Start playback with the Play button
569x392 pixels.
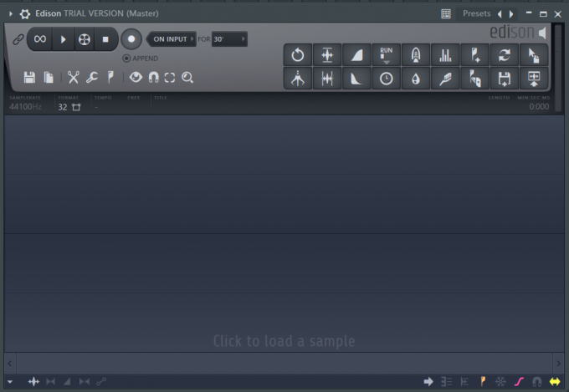pyautogui.click(x=63, y=38)
